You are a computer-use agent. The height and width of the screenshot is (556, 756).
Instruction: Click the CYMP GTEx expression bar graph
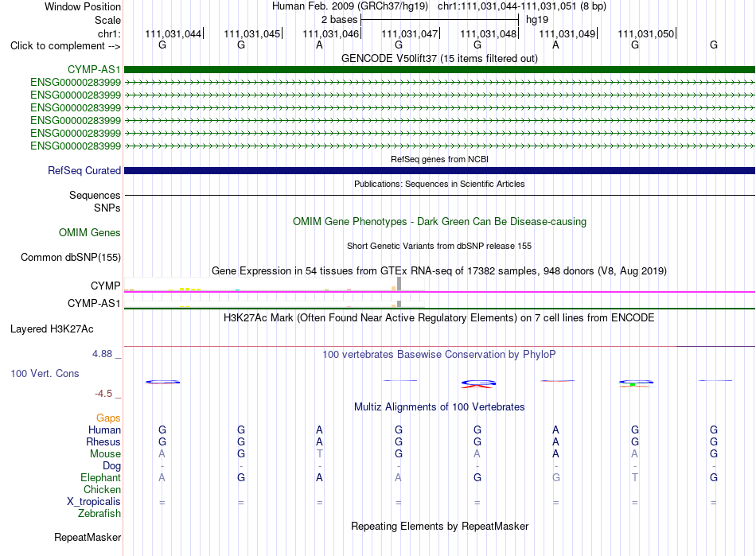coord(275,284)
